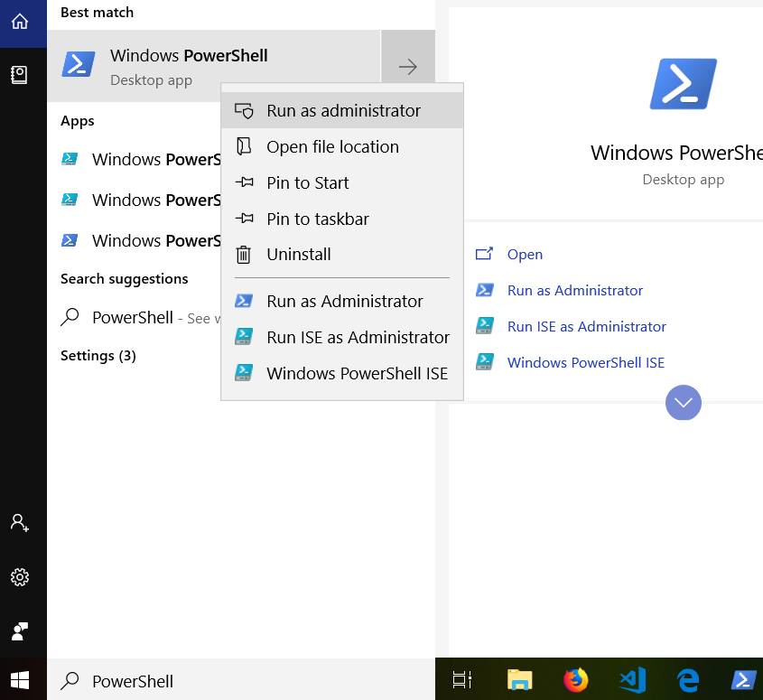Image resolution: width=763 pixels, height=700 pixels.
Task: Click the large PowerShell logo in preview pane
Action: point(684,84)
